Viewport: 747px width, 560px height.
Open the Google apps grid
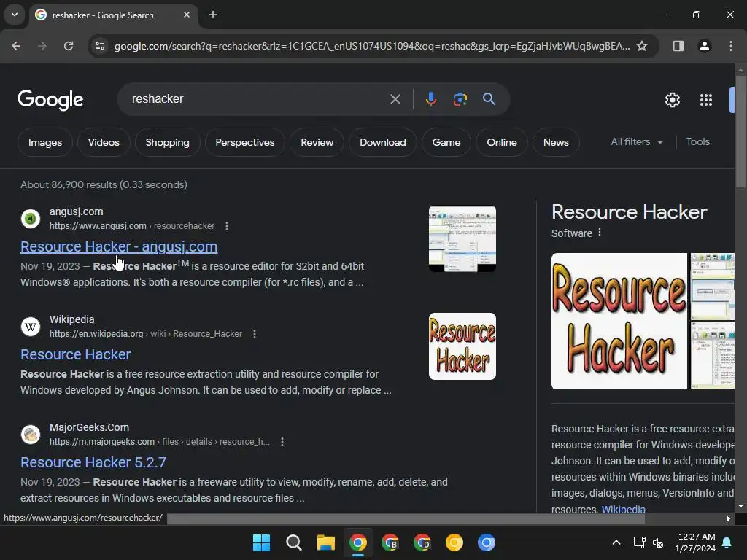click(706, 100)
